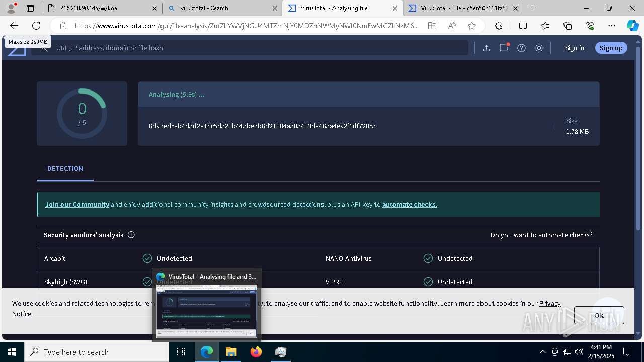Open File Explorer from the taskbar
644x362 pixels.
pyautogui.click(x=231, y=352)
